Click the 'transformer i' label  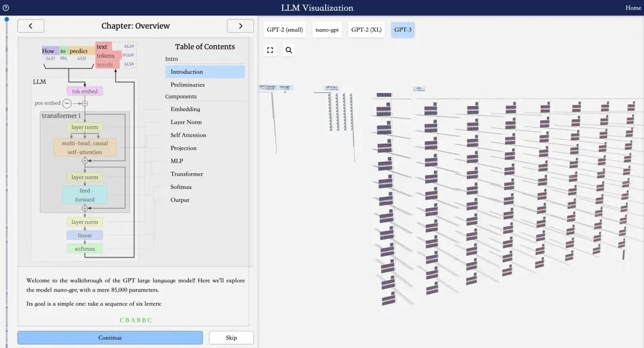click(x=61, y=116)
